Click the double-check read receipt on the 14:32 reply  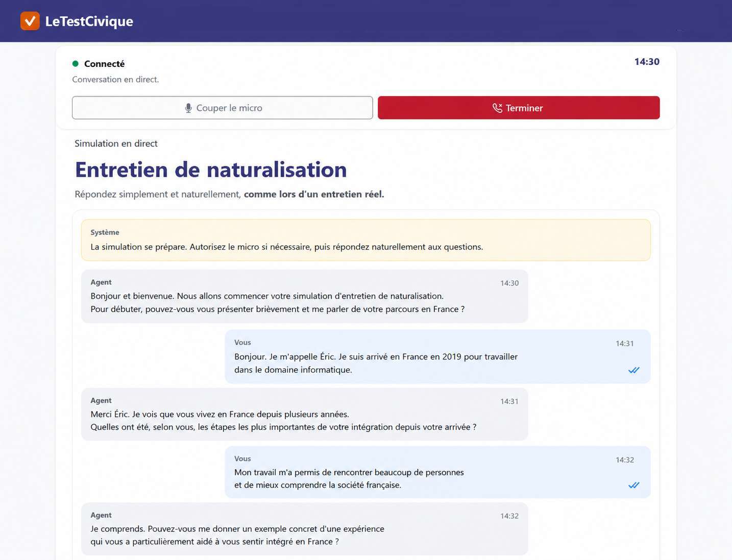point(633,485)
